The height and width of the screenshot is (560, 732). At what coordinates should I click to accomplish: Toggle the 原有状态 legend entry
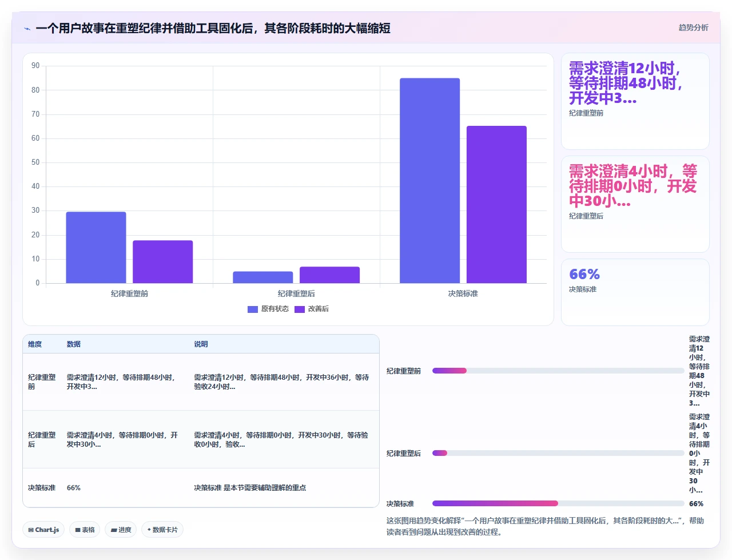tap(268, 309)
